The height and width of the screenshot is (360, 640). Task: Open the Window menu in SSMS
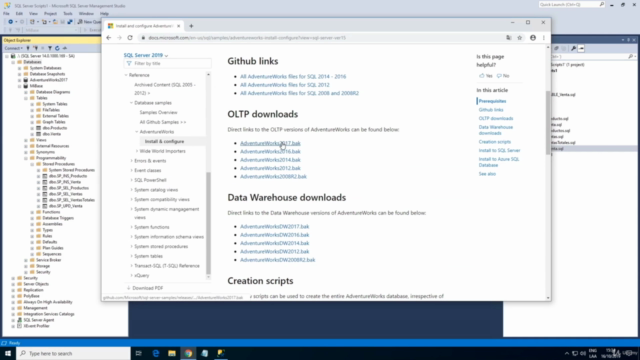coord(86,13)
